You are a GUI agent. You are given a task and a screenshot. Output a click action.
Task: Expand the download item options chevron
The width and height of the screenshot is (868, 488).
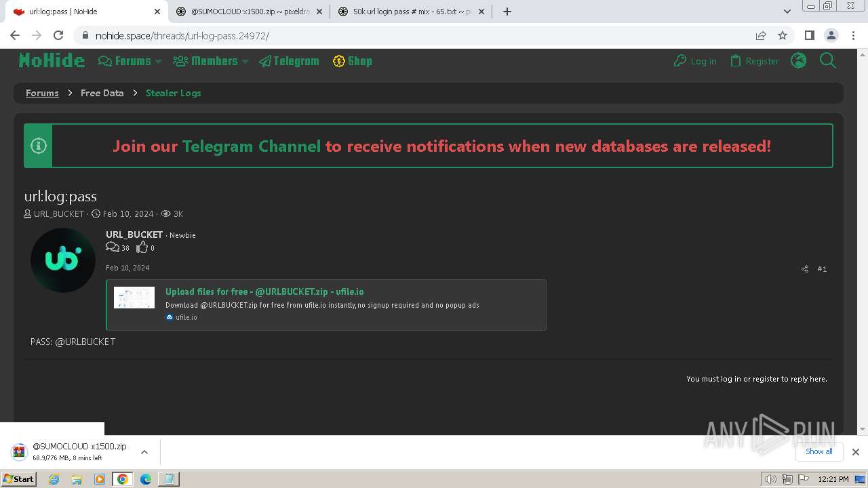144,452
